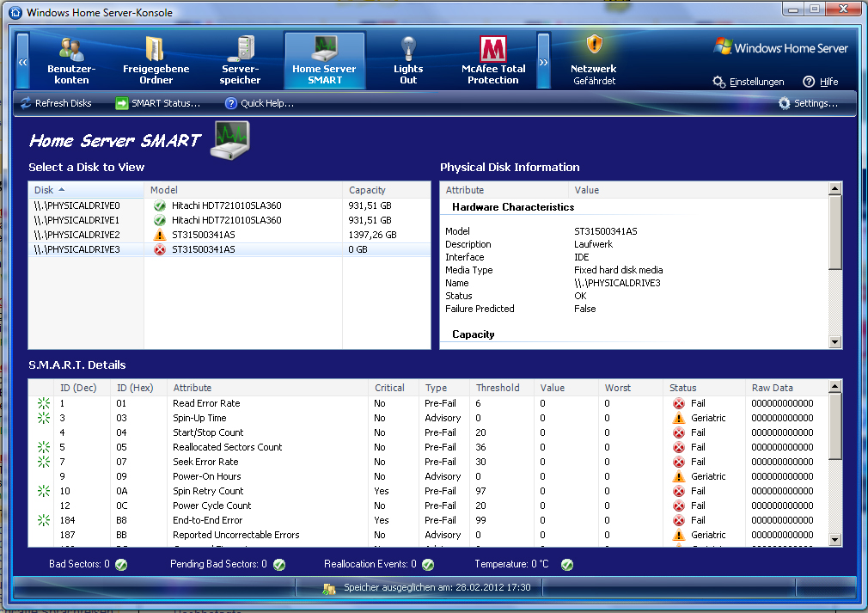Click the green marker icon beside Spin-Up Time
The width and height of the screenshot is (868, 613).
tap(44, 418)
